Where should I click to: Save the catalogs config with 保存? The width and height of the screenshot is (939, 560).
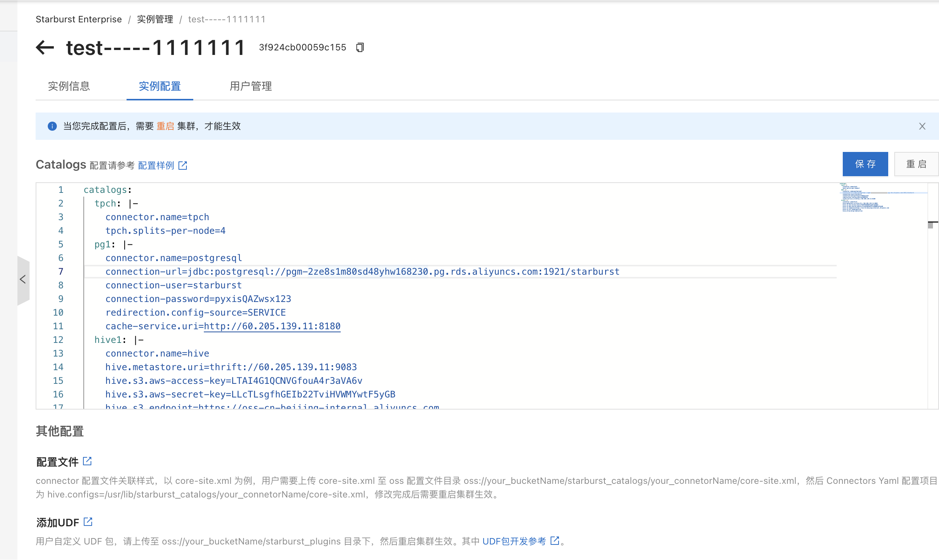tap(865, 164)
